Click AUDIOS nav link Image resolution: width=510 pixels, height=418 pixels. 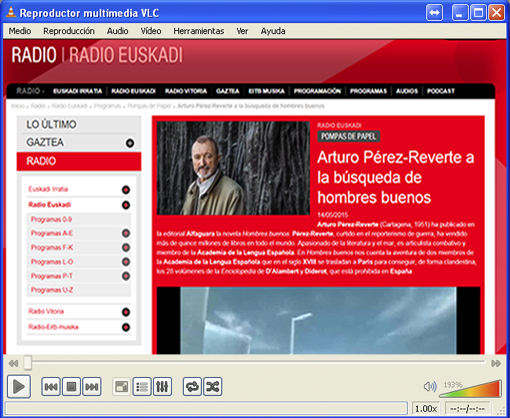407,91
